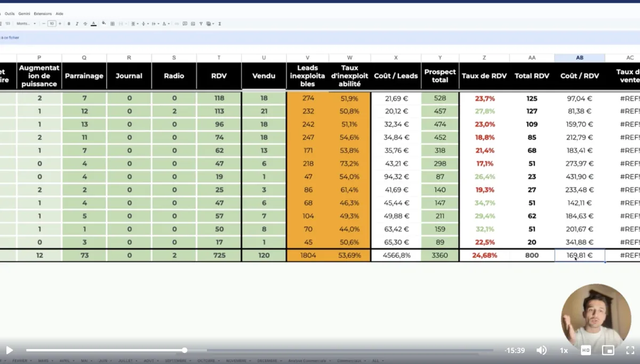Open the Gemini menu

pyautogui.click(x=24, y=13)
